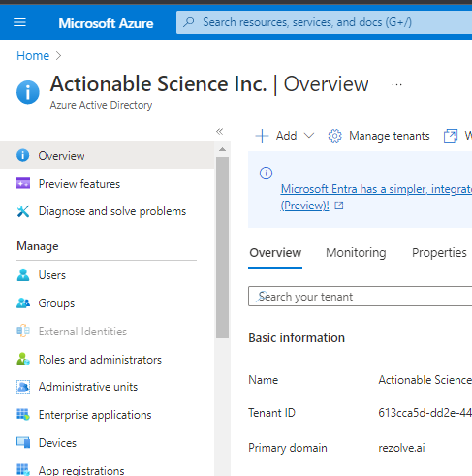
Task: Select Roles and administrators icon
Action: point(23,359)
